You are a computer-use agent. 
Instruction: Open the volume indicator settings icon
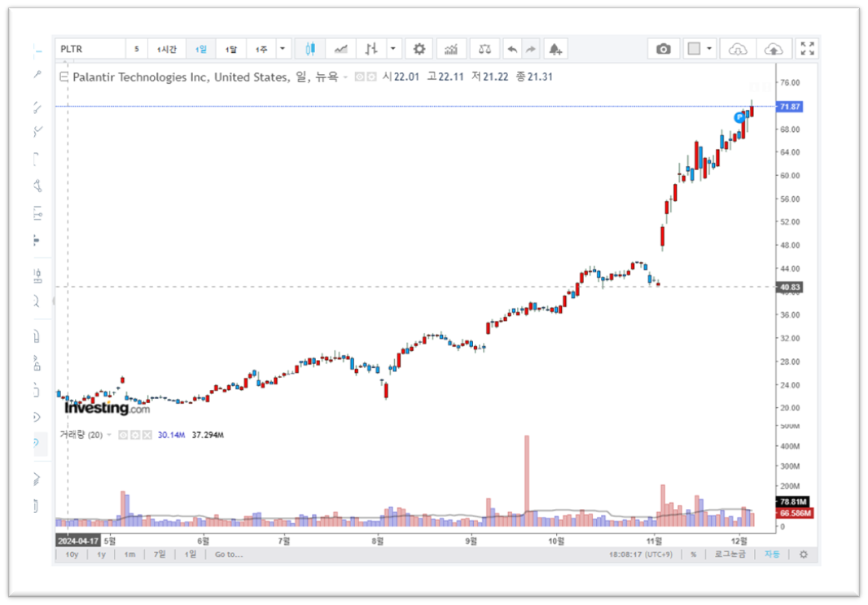pyautogui.click(x=134, y=435)
